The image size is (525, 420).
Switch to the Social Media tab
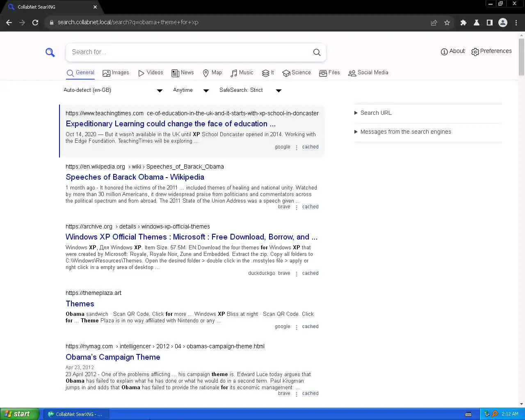point(368,73)
